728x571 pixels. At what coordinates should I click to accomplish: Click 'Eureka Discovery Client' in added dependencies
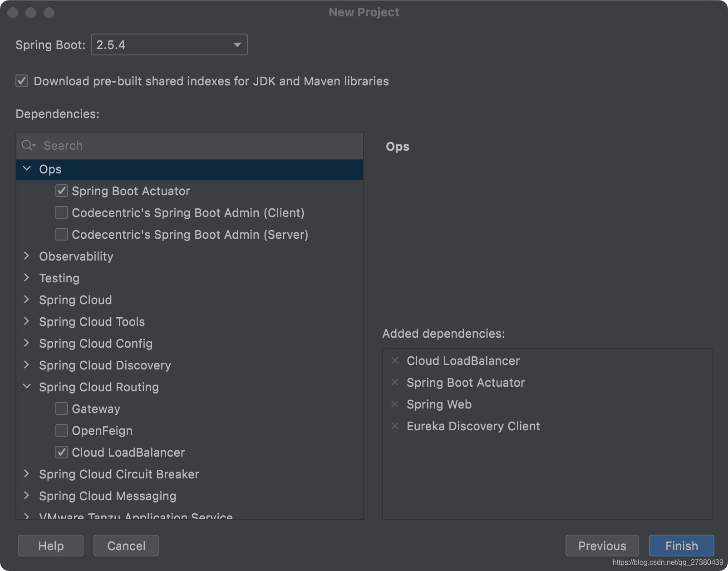click(x=473, y=426)
